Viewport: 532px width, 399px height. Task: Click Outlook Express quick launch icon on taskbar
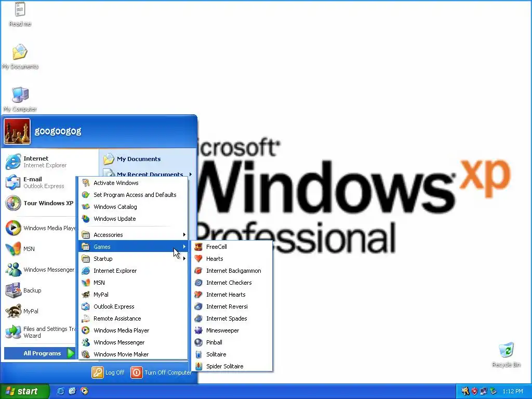72,391
